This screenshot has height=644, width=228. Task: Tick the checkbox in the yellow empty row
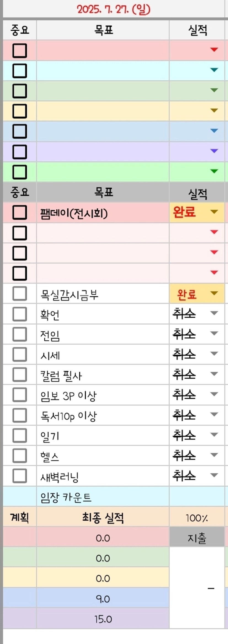click(20, 111)
